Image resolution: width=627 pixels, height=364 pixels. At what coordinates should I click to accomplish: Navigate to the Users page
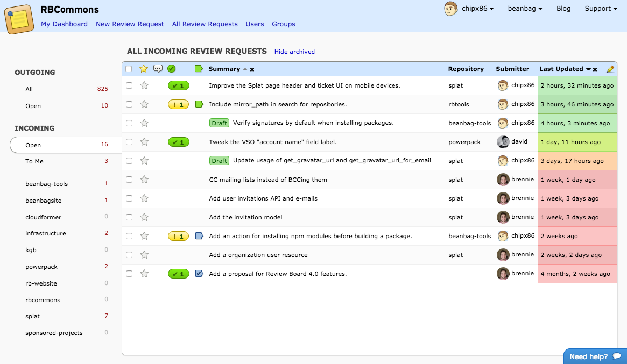(255, 24)
